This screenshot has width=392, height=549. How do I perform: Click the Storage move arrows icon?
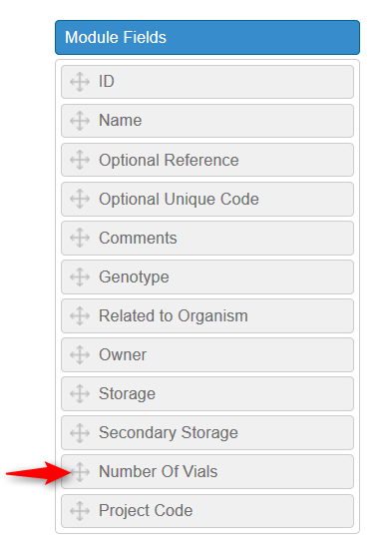[80, 394]
